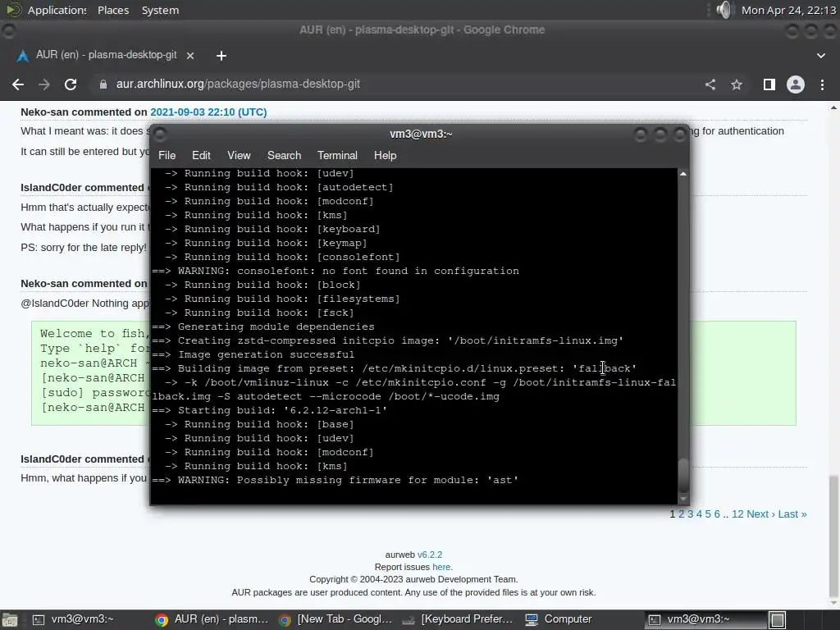Click the terminal scrollbar thumb
Viewport: 840px width, 630px height.
pyautogui.click(x=683, y=476)
